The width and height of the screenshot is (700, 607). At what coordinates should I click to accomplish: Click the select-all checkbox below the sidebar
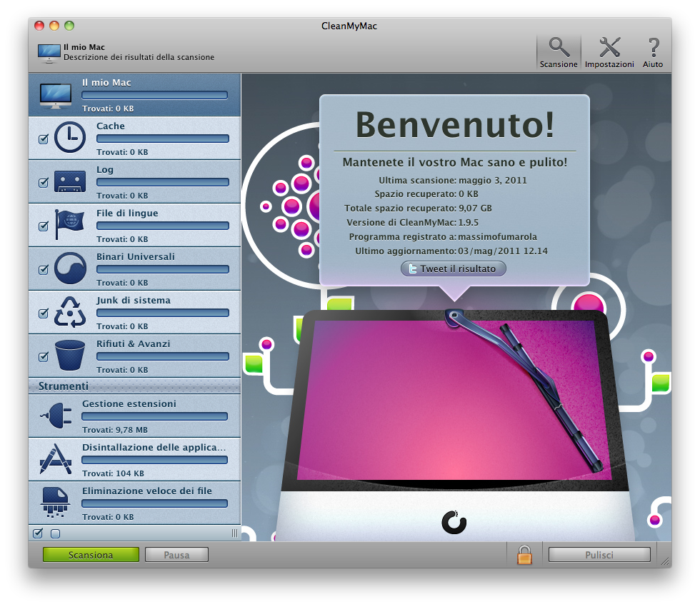(39, 533)
